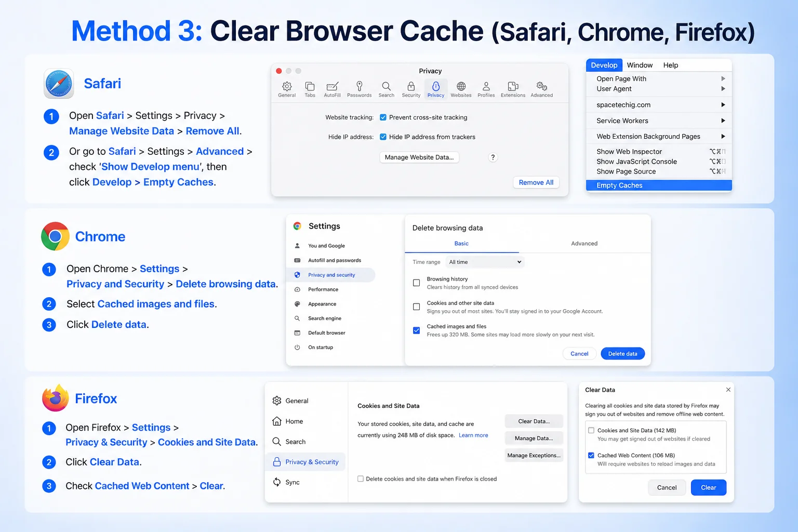Toggle Prevent cross-site tracking checkbox
The image size is (798, 532).
click(x=383, y=117)
